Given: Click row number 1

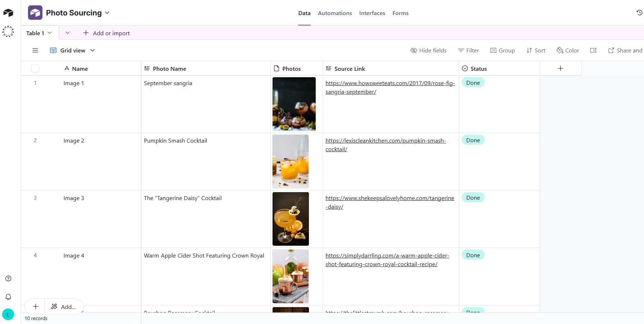Looking at the screenshot, I should click(x=35, y=83).
